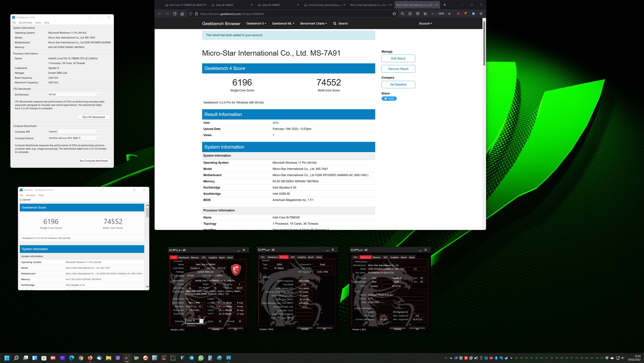The width and height of the screenshot is (644, 363).
Task: Click the Tweet share button
Action: point(389,99)
